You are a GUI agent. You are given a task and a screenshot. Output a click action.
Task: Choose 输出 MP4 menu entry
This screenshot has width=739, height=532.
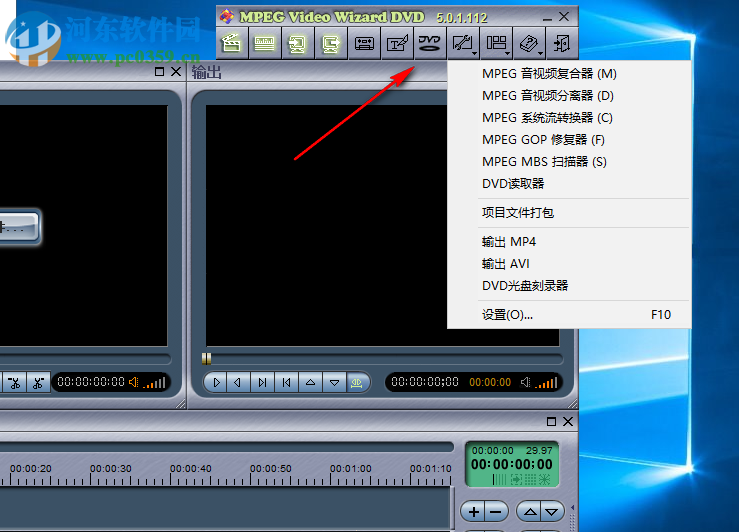pyautogui.click(x=569, y=242)
